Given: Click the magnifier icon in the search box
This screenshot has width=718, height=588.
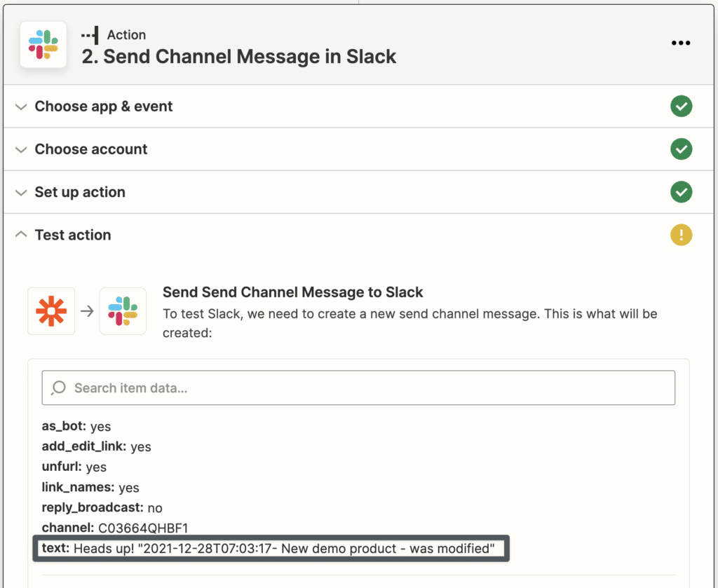Looking at the screenshot, I should (x=59, y=388).
